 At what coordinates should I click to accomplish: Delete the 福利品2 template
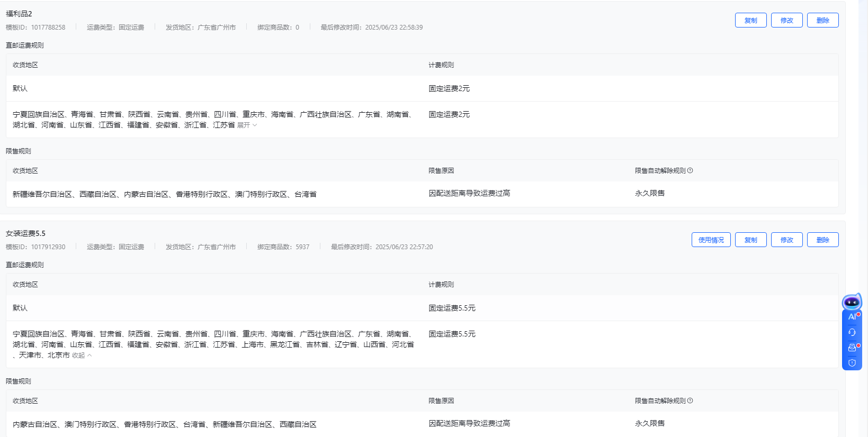[822, 20]
